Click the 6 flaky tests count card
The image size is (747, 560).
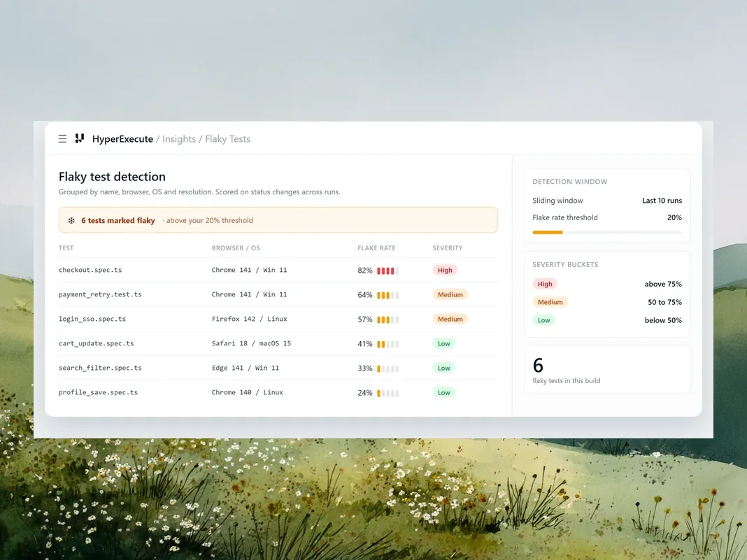[x=607, y=370]
